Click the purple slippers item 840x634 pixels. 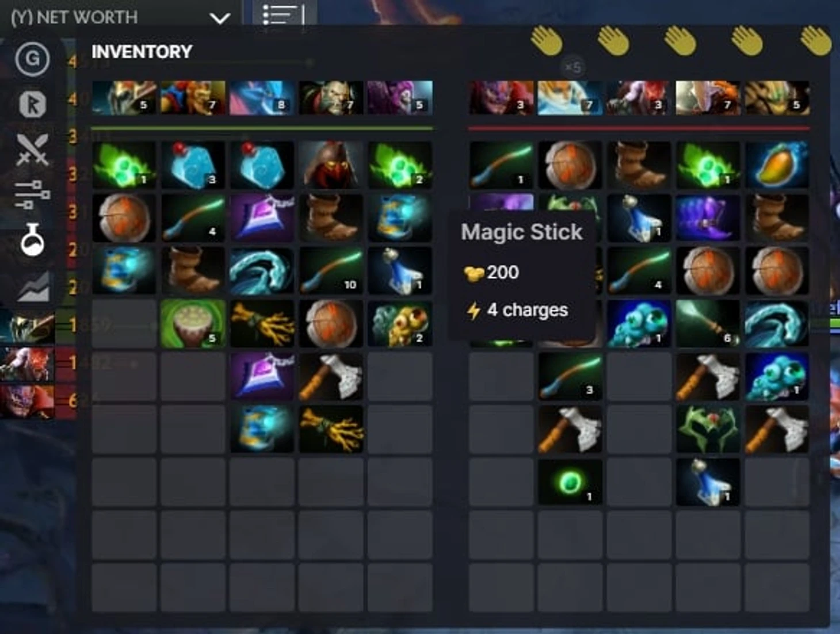click(708, 218)
